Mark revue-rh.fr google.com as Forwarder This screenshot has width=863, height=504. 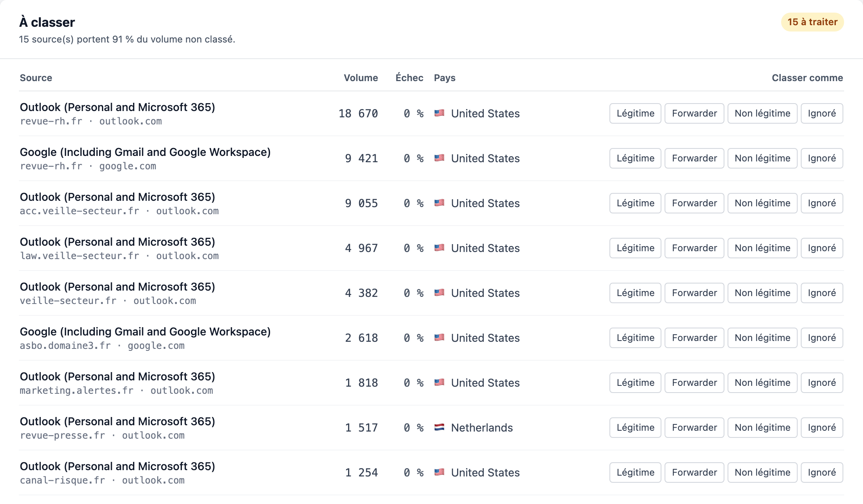coord(694,158)
